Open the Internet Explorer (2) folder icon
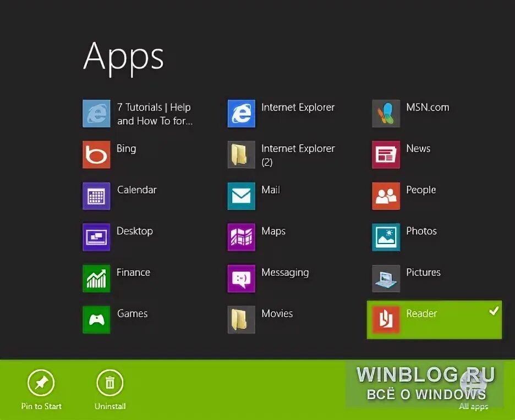Image resolution: width=515 pixels, height=420 pixels. coord(242,154)
